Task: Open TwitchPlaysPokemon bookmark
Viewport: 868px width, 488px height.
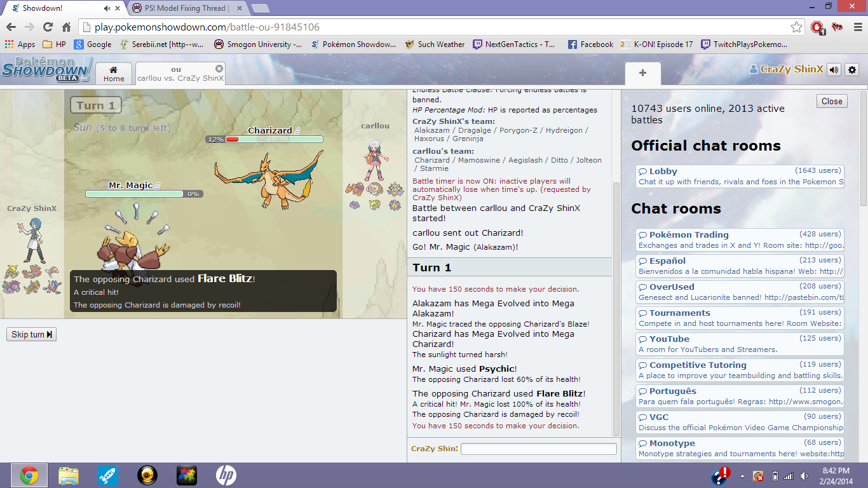Action: coord(743,44)
